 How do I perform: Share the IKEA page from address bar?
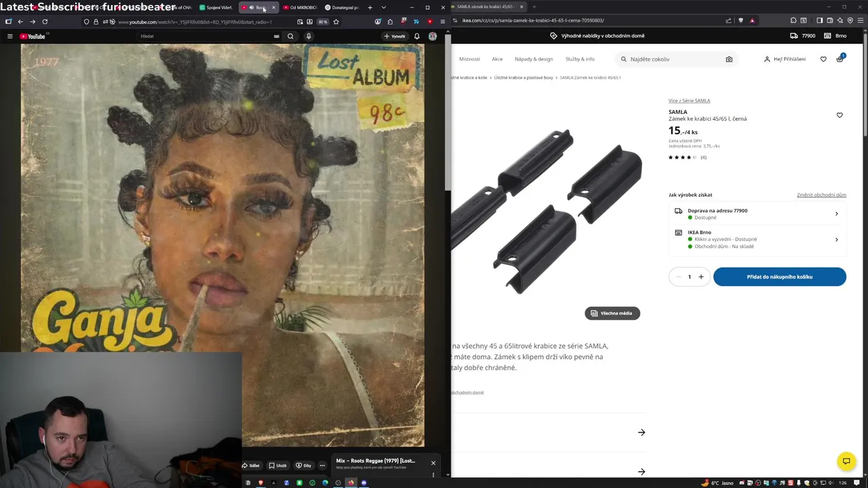coord(728,20)
